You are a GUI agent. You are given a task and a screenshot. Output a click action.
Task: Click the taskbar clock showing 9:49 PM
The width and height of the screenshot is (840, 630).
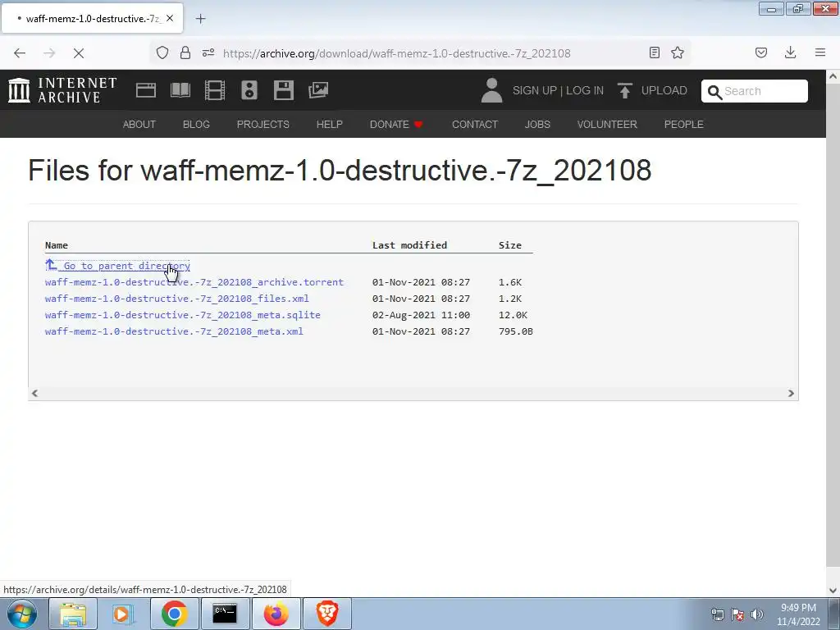click(x=798, y=614)
